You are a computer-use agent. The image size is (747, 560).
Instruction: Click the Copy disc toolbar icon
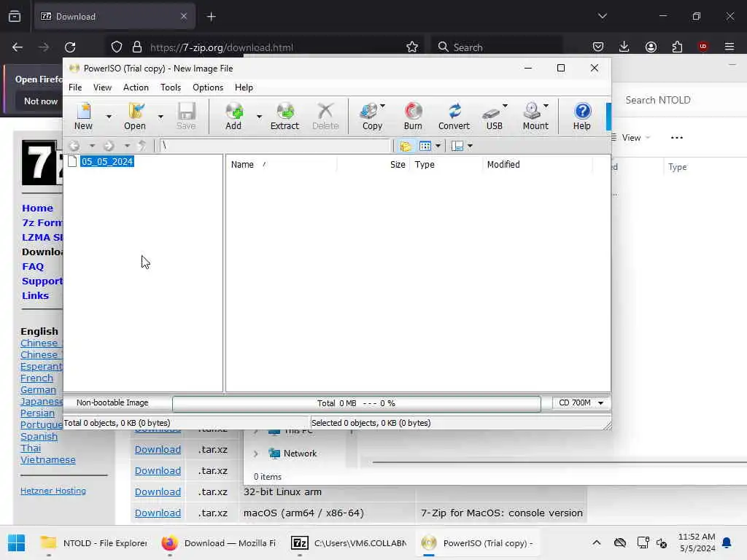(x=370, y=116)
